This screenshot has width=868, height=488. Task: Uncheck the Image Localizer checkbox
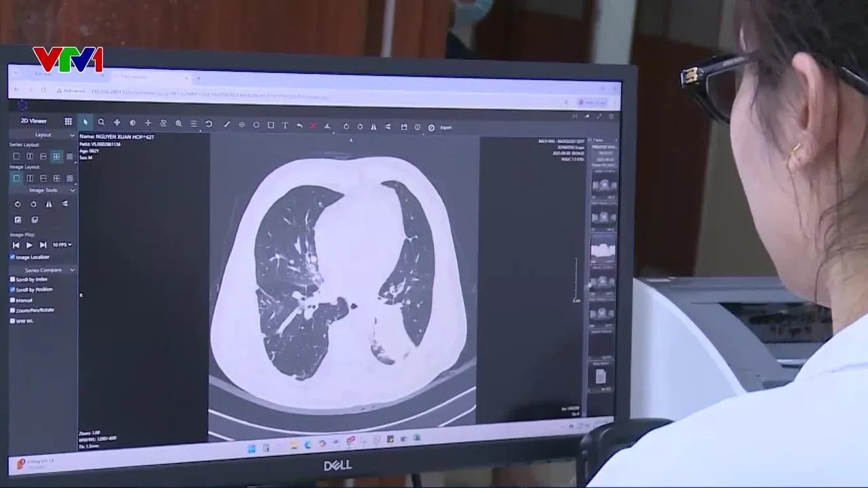coord(12,257)
